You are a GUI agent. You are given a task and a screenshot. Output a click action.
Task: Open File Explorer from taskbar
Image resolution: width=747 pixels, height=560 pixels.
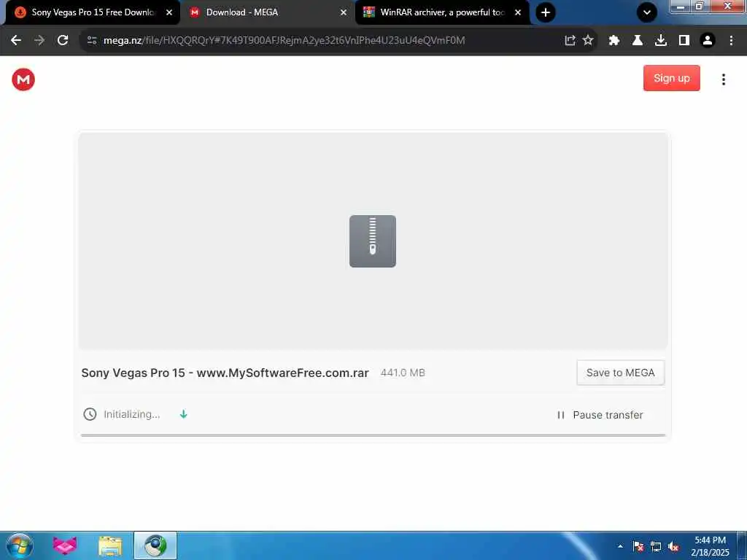[110, 546]
